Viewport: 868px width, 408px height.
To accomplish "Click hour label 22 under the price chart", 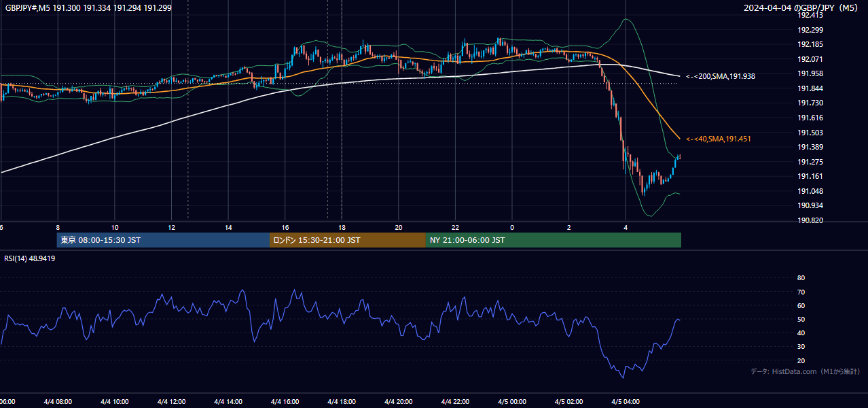I will pyautogui.click(x=455, y=227).
